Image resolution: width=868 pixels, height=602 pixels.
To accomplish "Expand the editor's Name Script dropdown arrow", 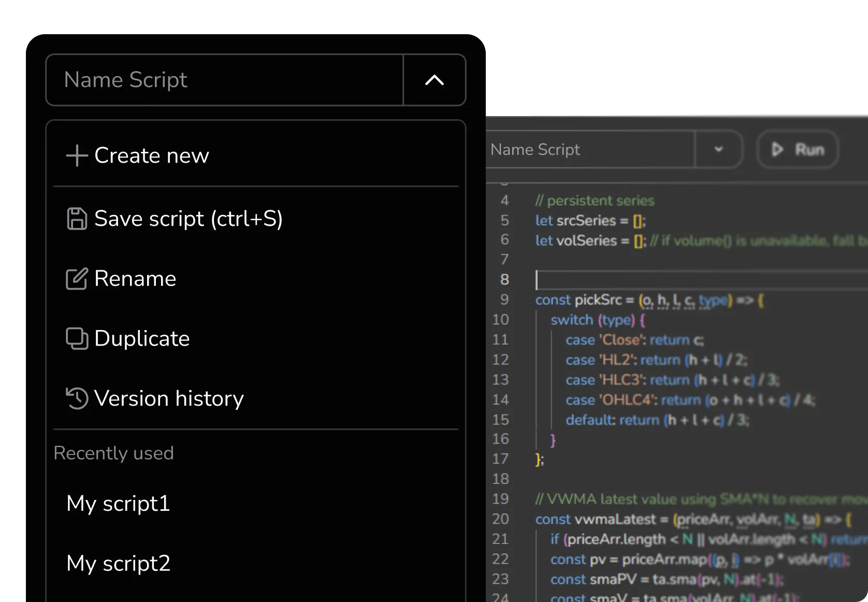I will click(718, 150).
